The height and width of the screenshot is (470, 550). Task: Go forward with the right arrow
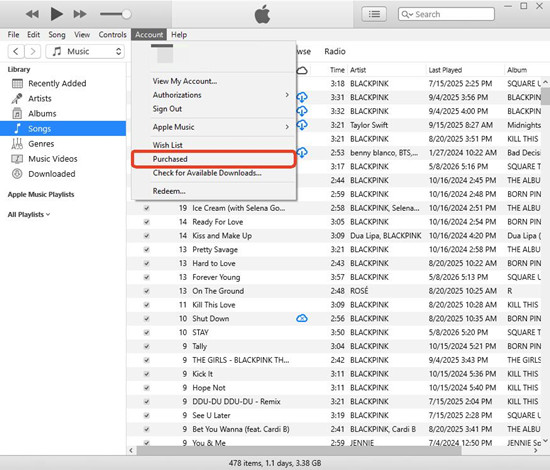(33, 52)
